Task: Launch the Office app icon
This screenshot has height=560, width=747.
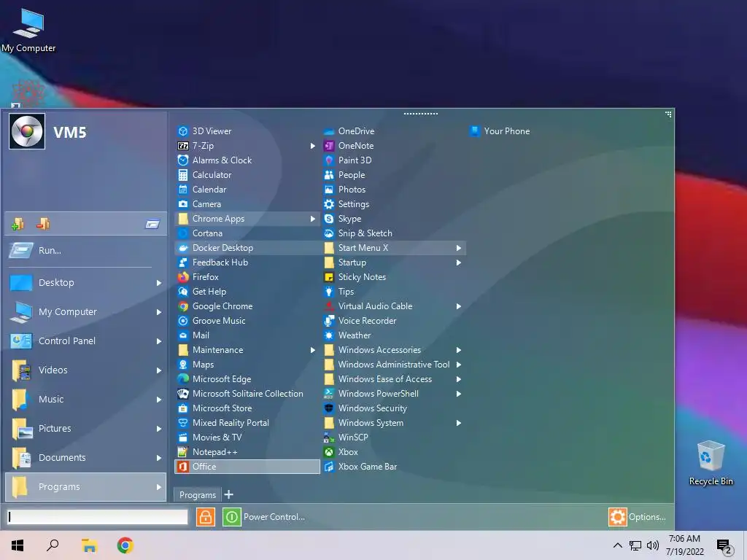Action: [x=183, y=467]
